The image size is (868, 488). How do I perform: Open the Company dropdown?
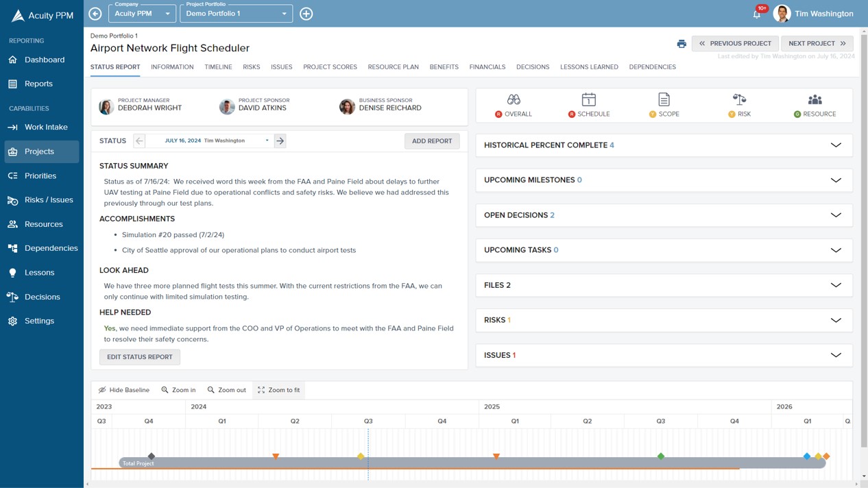[x=142, y=13]
